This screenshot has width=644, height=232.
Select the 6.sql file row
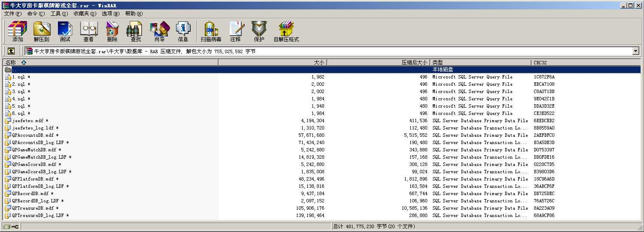(322, 114)
